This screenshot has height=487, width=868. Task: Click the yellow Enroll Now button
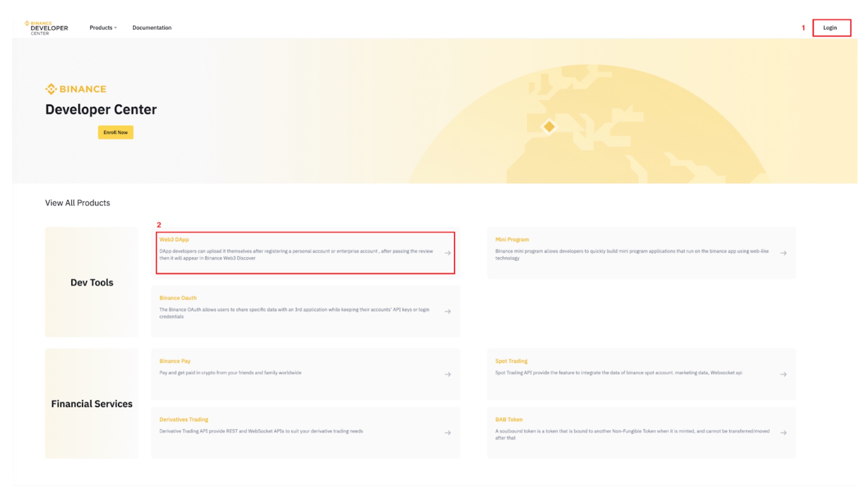pyautogui.click(x=115, y=132)
